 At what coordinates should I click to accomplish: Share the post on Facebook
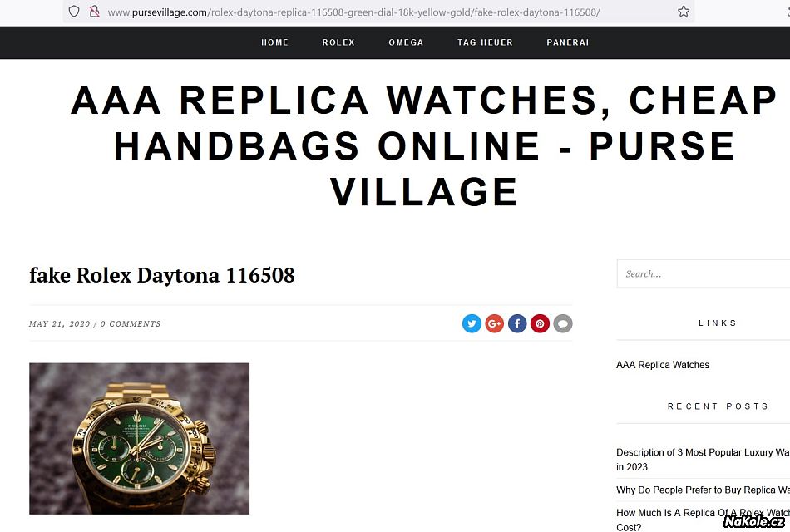click(517, 323)
